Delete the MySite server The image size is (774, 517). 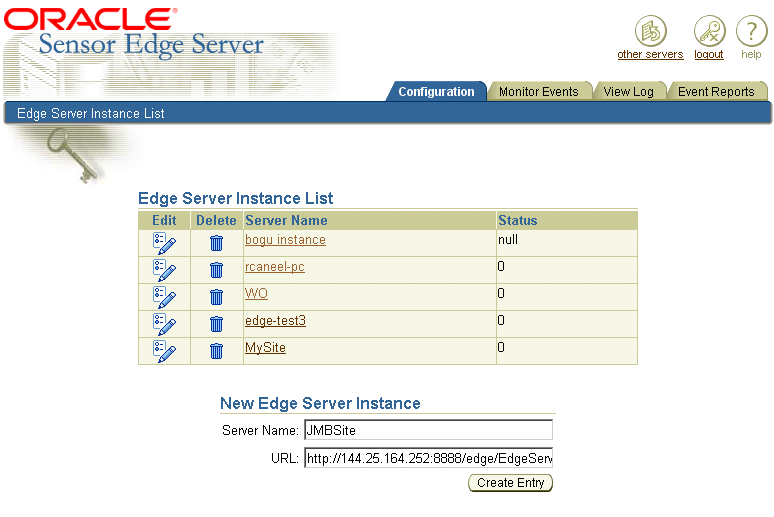[216, 352]
